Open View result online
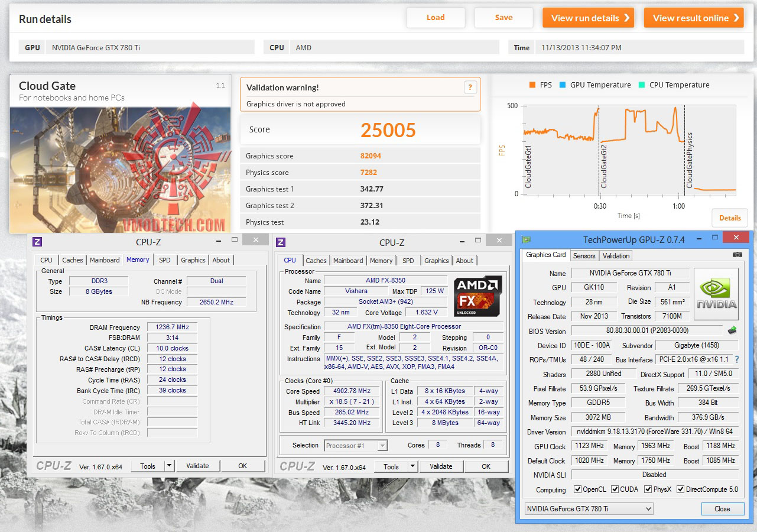Image resolution: width=757 pixels, height=532 pixels. 694,18
